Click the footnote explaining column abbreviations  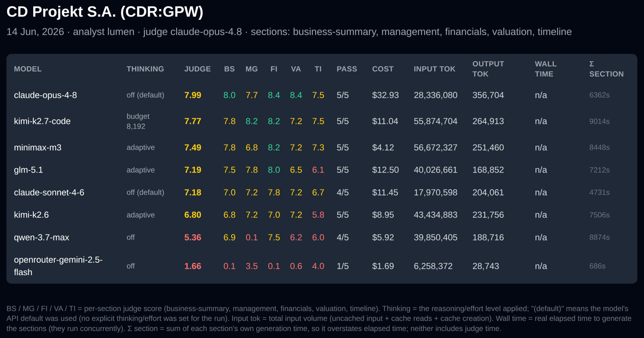(x=319, y=318)
